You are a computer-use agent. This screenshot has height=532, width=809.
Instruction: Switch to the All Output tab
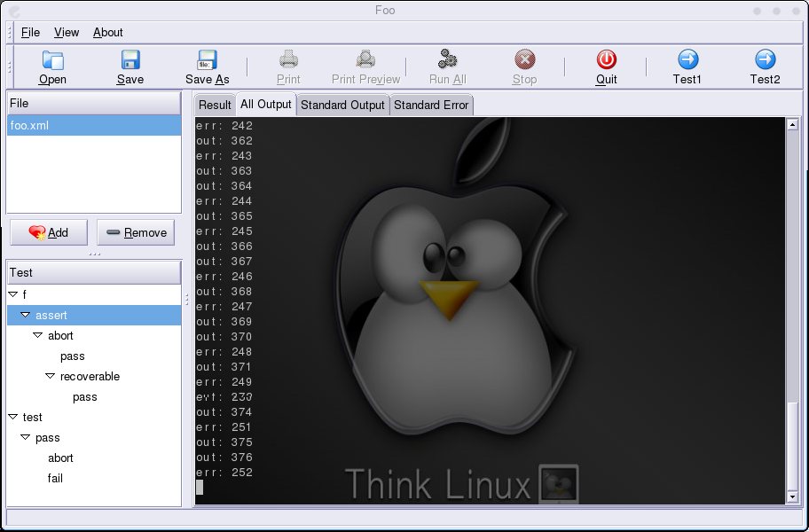pyautogui.click(x=266, y=104)
